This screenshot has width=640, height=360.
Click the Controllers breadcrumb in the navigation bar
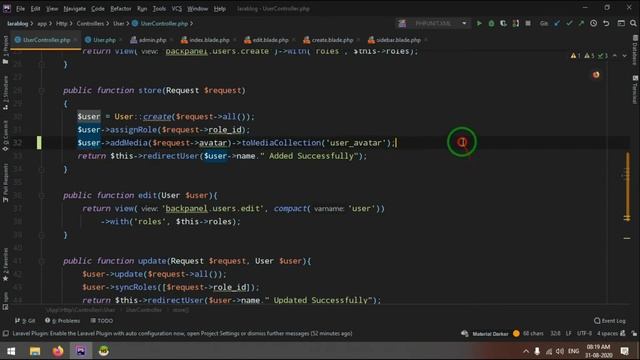coord(90,24)
